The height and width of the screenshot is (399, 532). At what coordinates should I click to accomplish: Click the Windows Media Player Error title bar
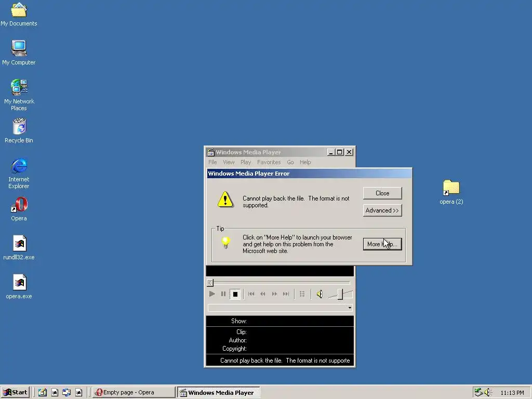point(310,174)
